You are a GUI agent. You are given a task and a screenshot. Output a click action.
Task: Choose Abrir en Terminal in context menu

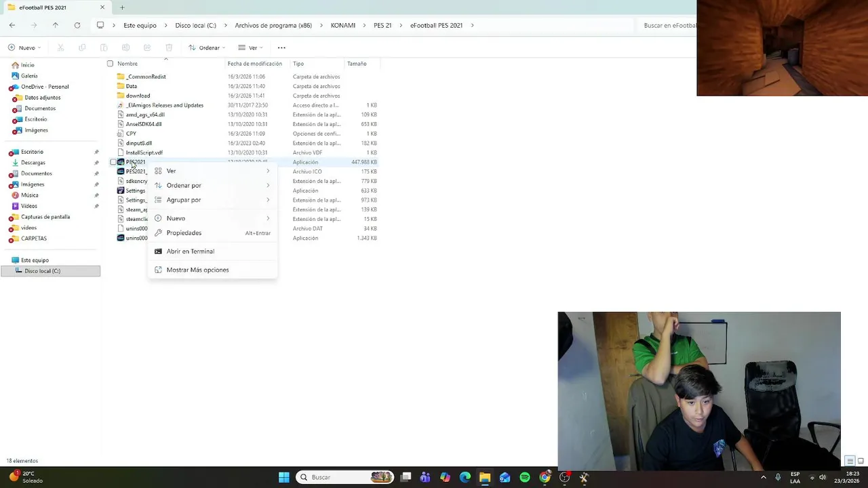tap(212, 251)
